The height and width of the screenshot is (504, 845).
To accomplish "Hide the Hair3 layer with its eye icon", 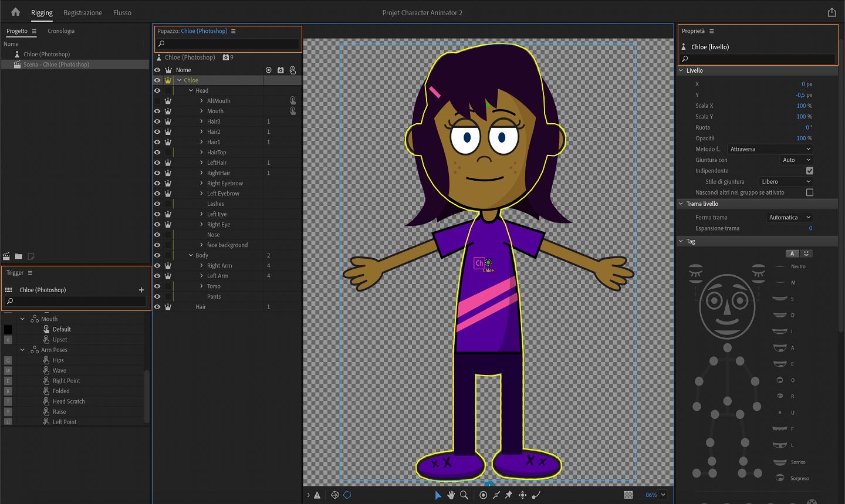I will click(x=157, y=121).
